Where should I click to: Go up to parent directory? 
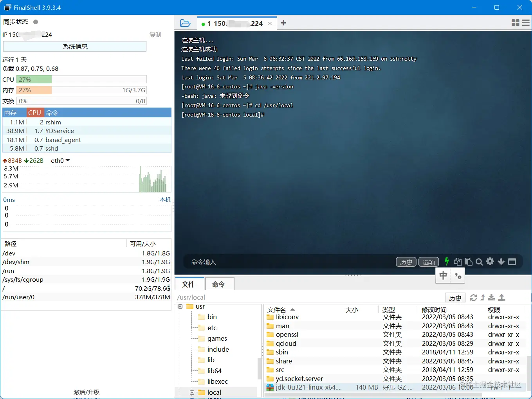483,298
